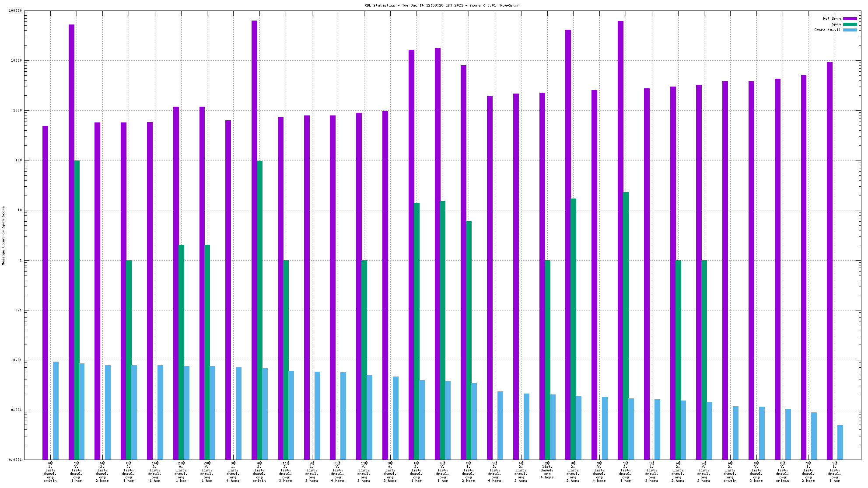Click the 0.01 y-axis tick label
868x488 pixels.
18,360
